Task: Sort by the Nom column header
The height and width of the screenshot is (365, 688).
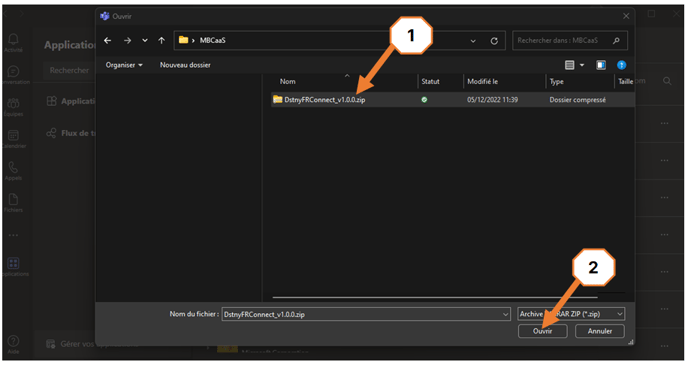Action: pos(287,82)
